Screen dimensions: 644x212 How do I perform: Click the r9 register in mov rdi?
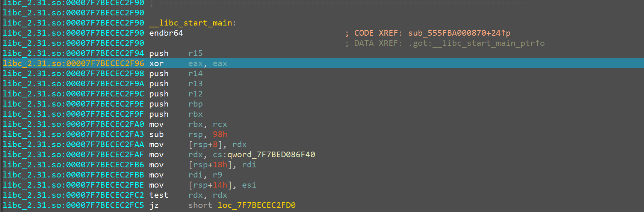(217, 175)
